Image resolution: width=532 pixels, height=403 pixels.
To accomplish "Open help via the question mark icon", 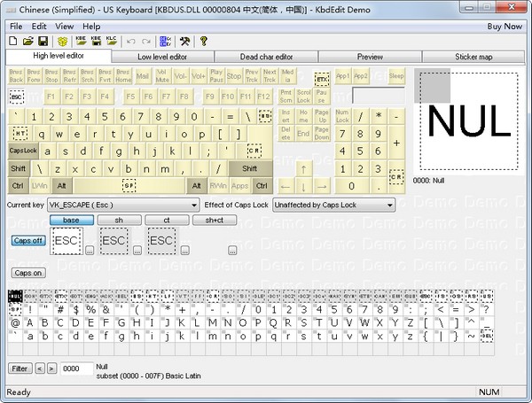I will (x=204, y=41).
